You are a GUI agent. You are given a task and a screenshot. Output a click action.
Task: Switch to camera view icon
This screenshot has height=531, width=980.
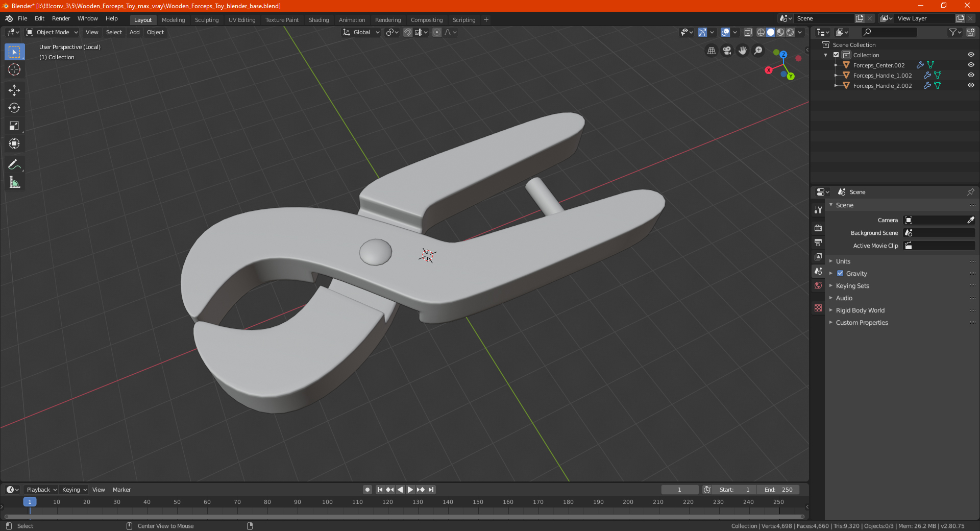(x=727, y=51)
